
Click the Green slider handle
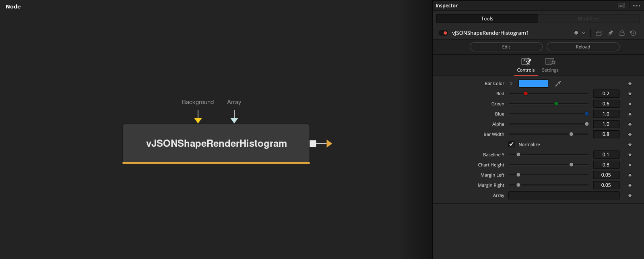(556, 104)
